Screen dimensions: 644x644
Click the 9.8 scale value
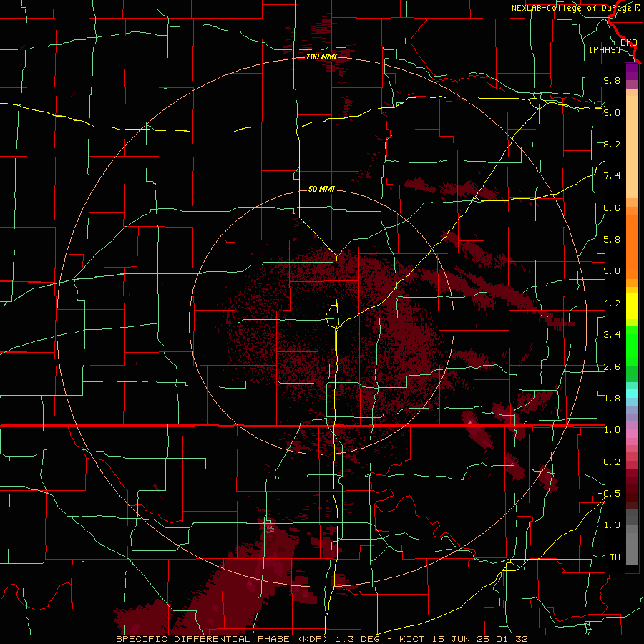(x=612, y=80)
